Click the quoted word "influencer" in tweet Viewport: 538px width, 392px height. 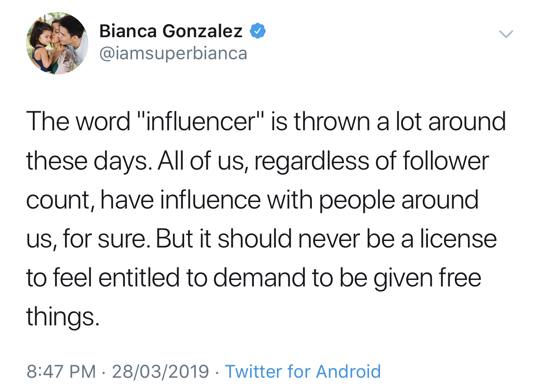201,122
